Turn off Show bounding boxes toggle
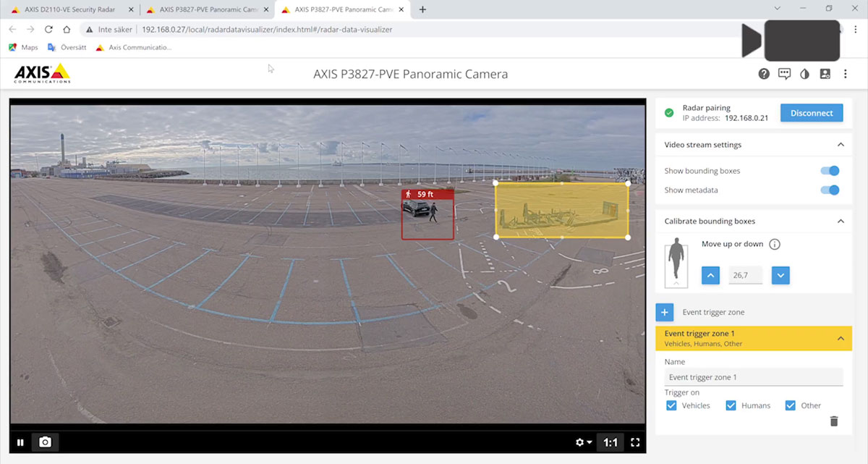The height and width of the screenshot is (464, 868). coord(830,171)
